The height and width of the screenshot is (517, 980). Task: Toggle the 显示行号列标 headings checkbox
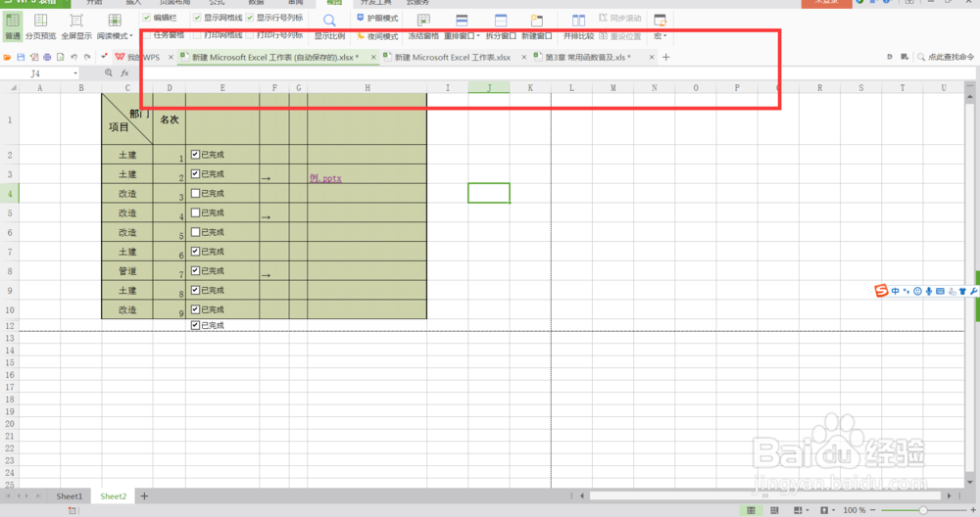(x=250, y=18)
